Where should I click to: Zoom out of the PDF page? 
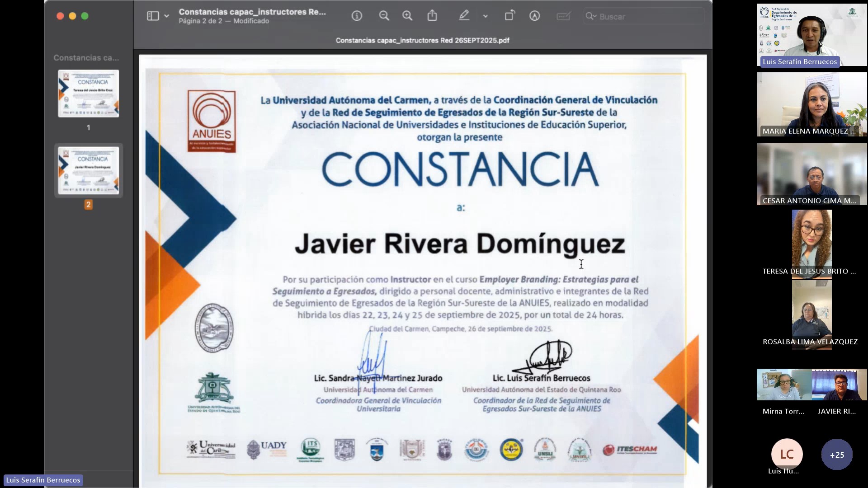click(384, 16)
